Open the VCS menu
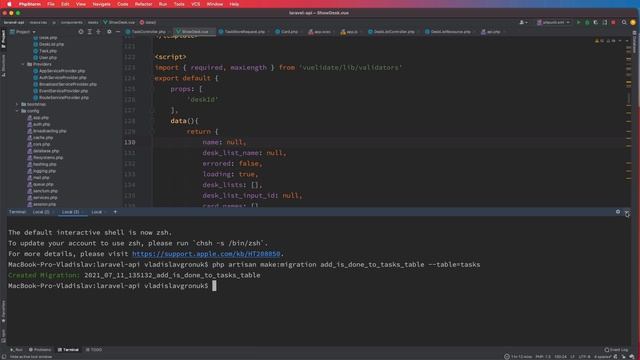Screen dimensions: 640x360 pyautogui.click(x=196, y=4)
